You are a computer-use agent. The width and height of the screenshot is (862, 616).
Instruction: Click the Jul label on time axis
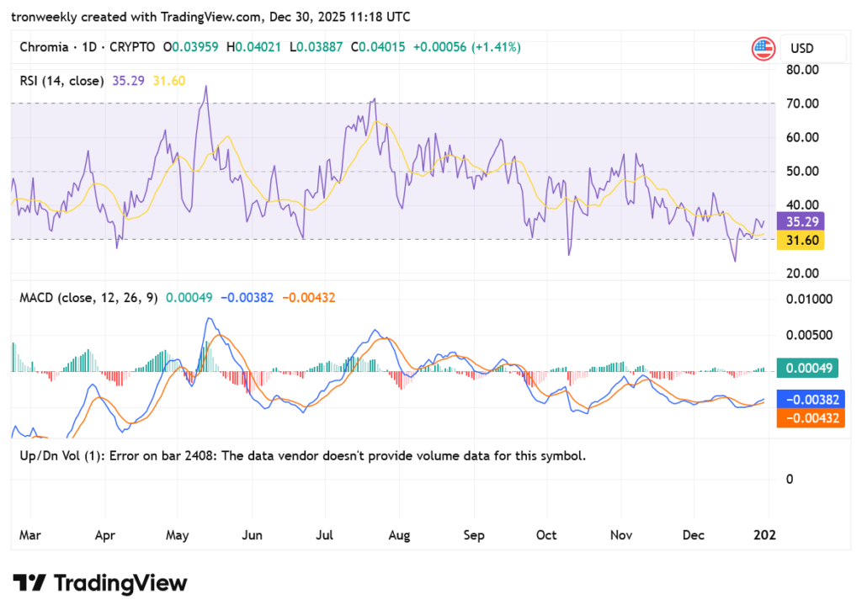[324, 535]
